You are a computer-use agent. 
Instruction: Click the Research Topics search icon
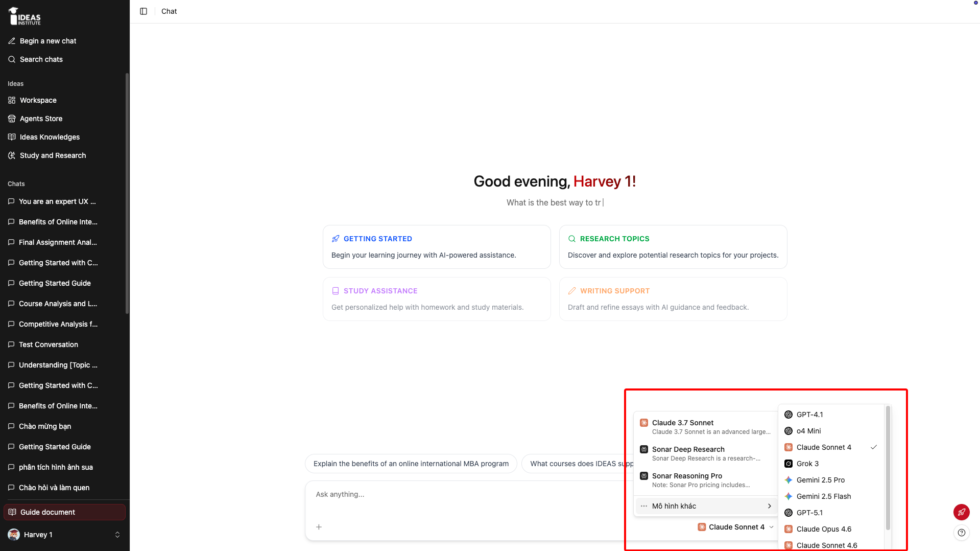click(x=572, y=239)
